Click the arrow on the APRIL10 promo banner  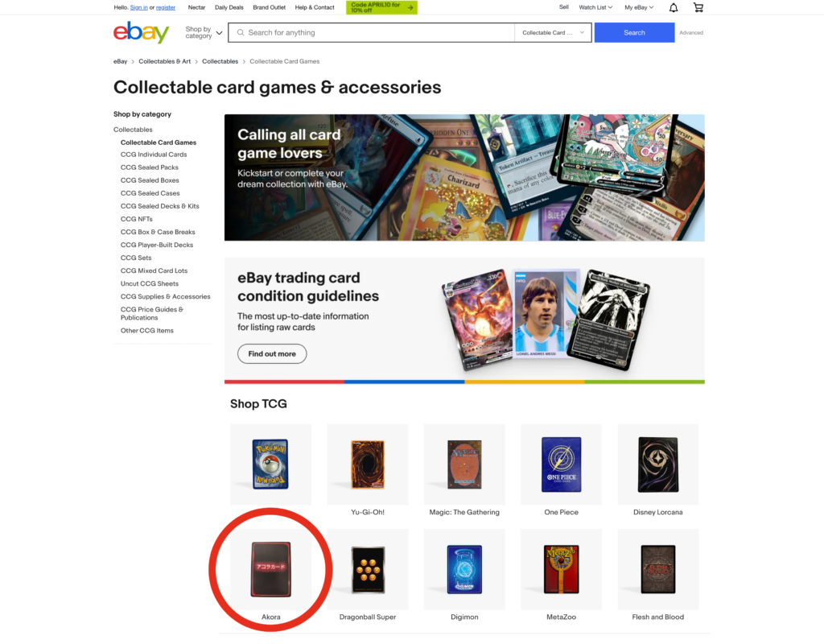coord(410,7)
